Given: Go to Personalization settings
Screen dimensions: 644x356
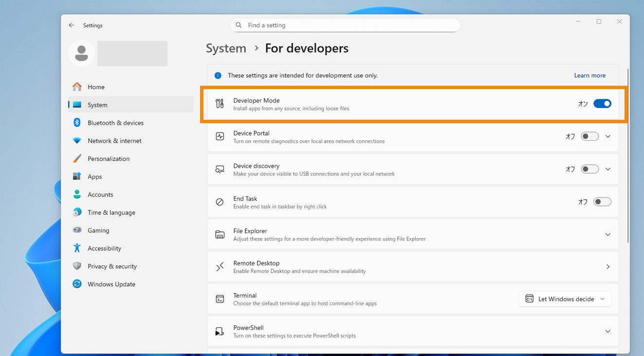Looking at the screenshot, I should tap(130, 159).
